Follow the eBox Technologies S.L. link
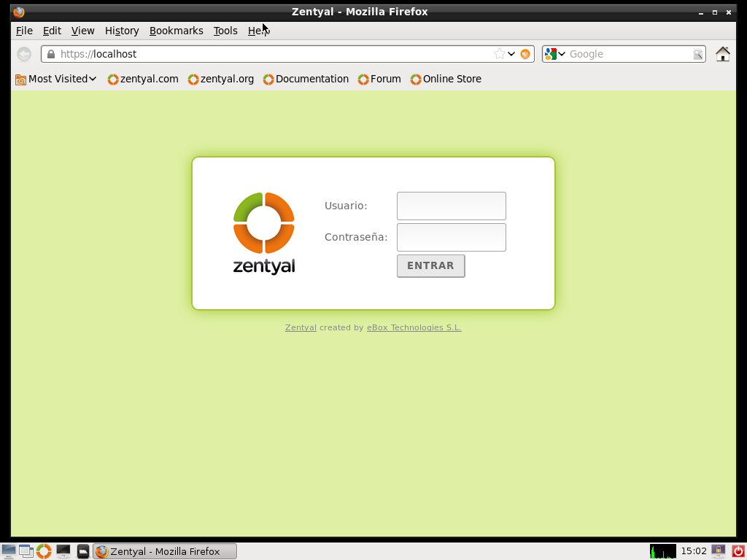The height and width of the screenshot is (560, 747). 414,327
